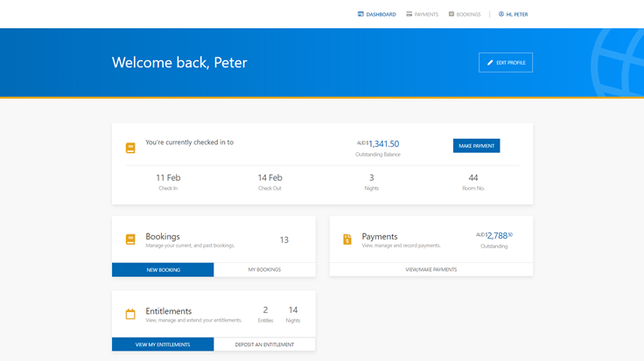Click the orange checked-in booking icon
Viewport: 644px width, 361px height.
tap(130, 149)
